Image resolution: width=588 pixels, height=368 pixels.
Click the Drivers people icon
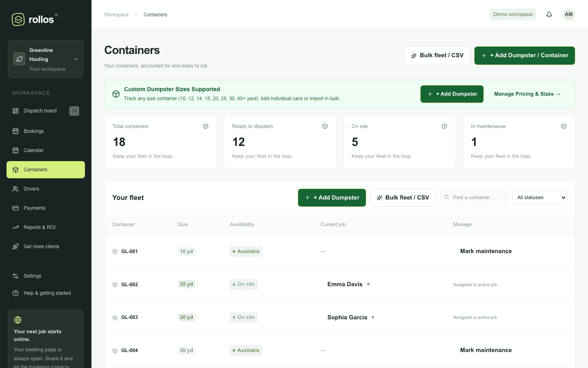click(x=16, y=189)
